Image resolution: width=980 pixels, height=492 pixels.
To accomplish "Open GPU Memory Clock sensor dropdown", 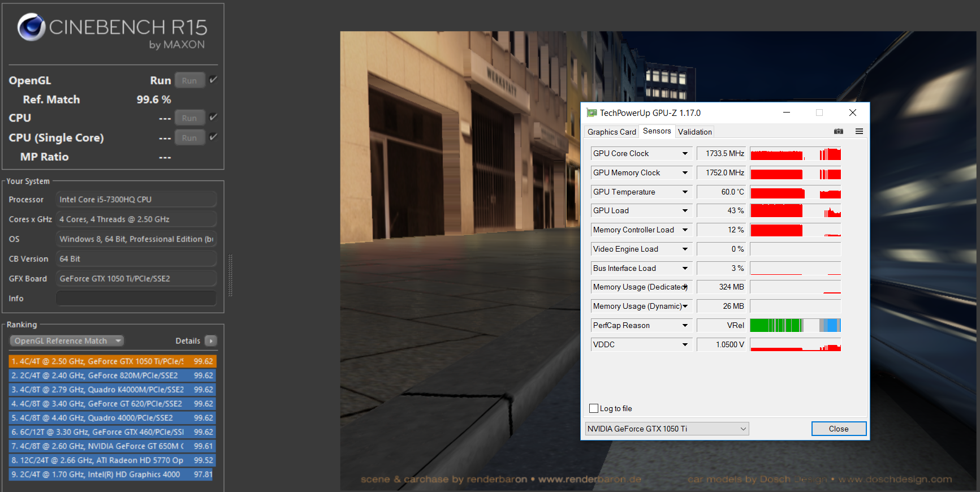I will point(685,173).
